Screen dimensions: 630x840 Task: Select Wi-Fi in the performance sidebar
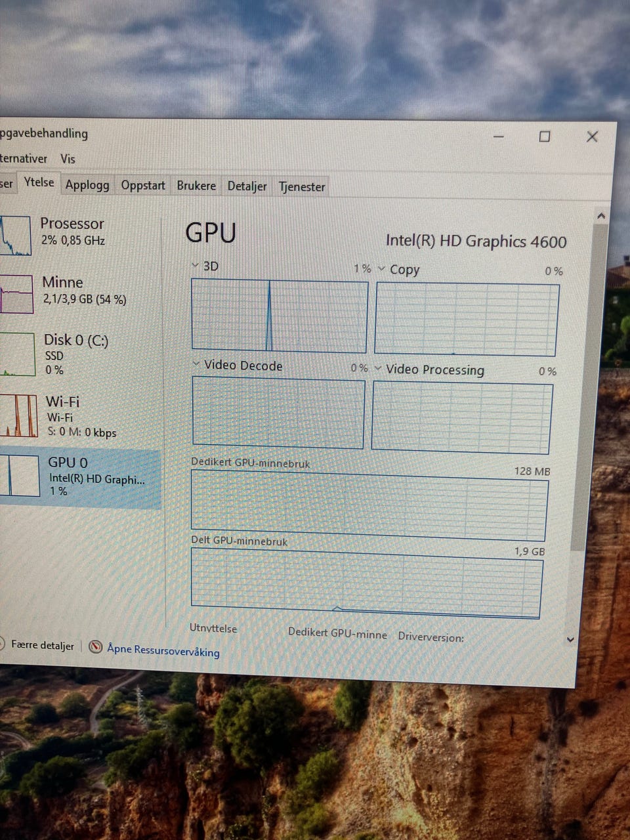point(80,416)
